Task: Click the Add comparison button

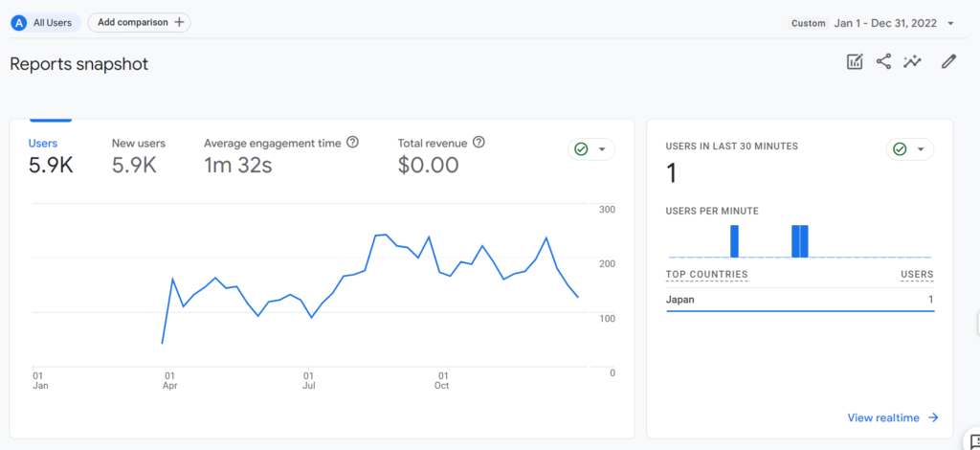Action: [139, 23]
